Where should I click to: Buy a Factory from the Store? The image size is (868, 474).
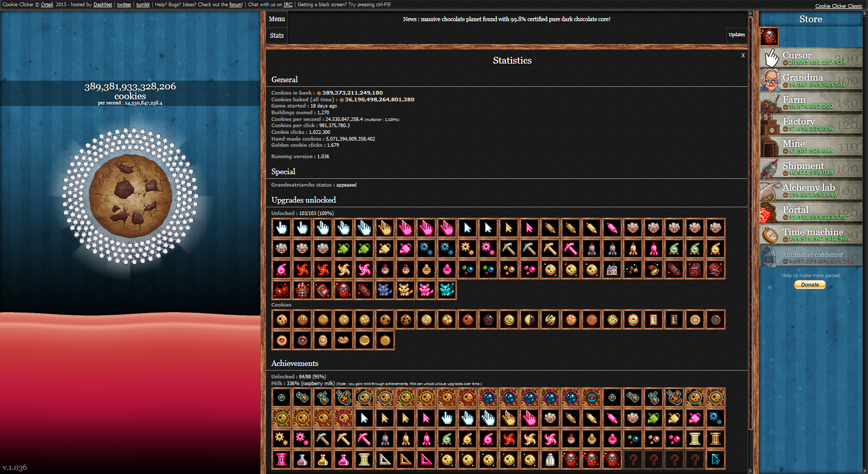coord(811,125)
